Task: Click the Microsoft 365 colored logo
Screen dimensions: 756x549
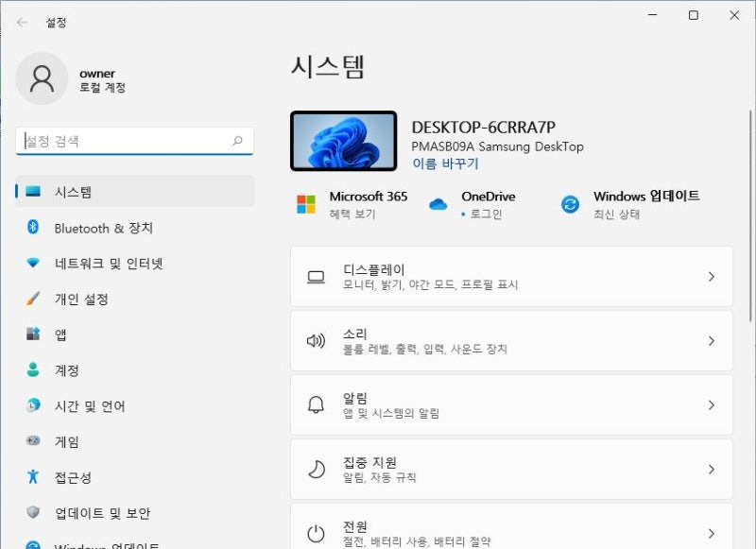Action: coord(306,204)
